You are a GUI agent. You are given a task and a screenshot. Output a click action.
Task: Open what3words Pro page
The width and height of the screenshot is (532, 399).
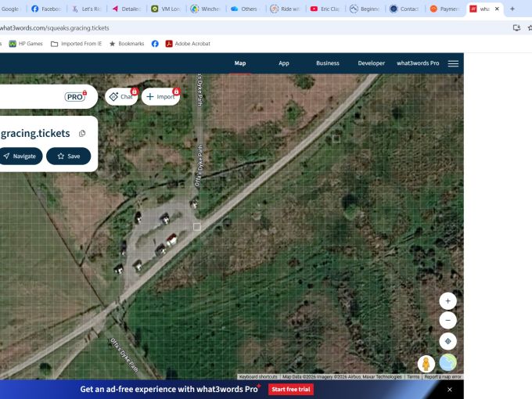418,63
